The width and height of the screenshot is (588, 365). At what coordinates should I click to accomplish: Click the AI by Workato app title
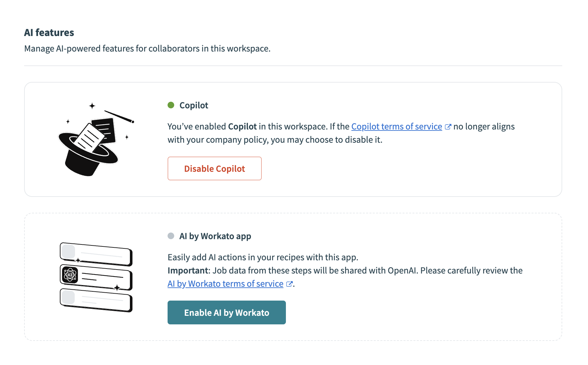215,236
